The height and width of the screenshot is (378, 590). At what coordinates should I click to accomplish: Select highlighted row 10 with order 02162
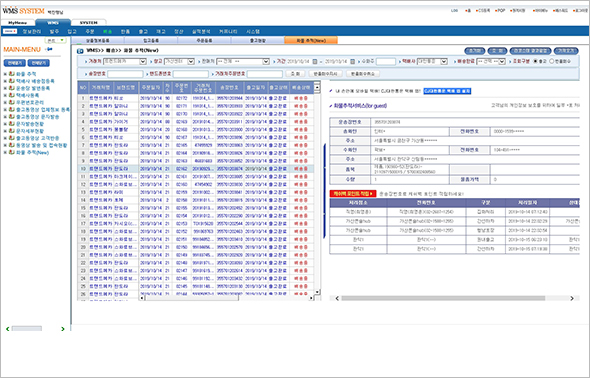pyautogui.click(x=196, y=169)
